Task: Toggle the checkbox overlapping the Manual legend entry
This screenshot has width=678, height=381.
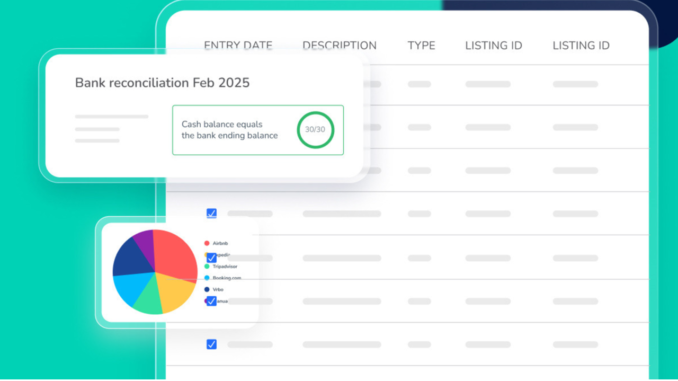Action: [211, 301]
